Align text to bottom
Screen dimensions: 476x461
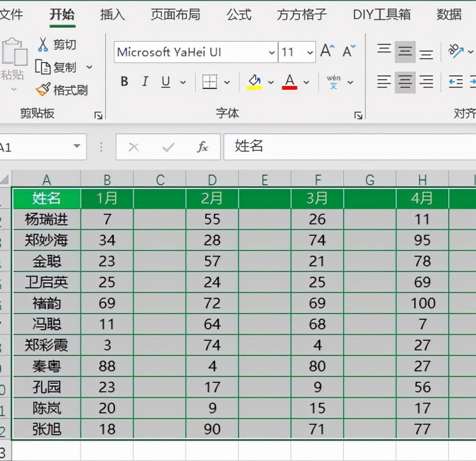426,55
